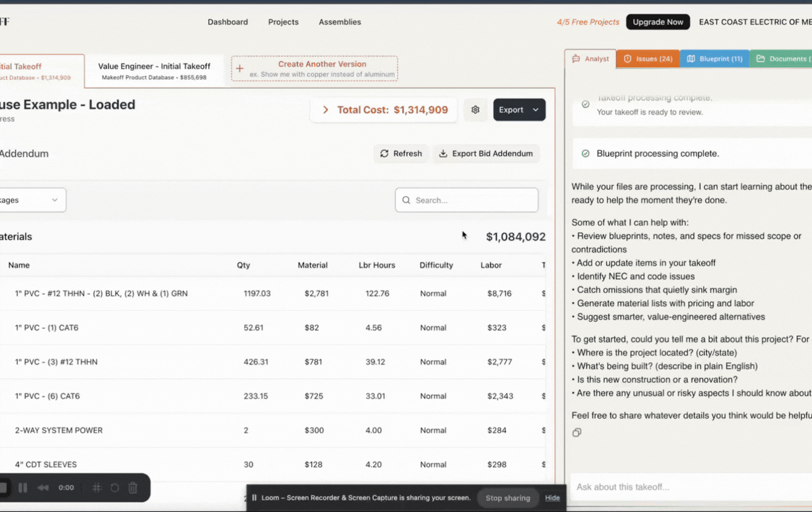Screen dimensions: 812x512
Task: Click Export Bid Addendum
Action: click(486, 154)
